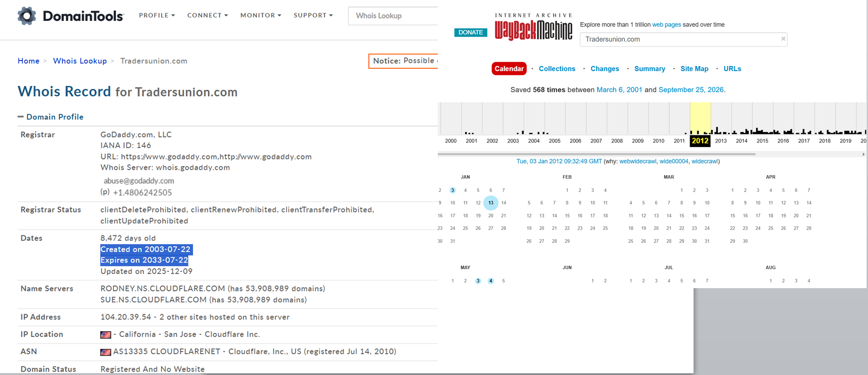
Task: Click the US flag in the ASN row
Action: [x=106, y=352]
